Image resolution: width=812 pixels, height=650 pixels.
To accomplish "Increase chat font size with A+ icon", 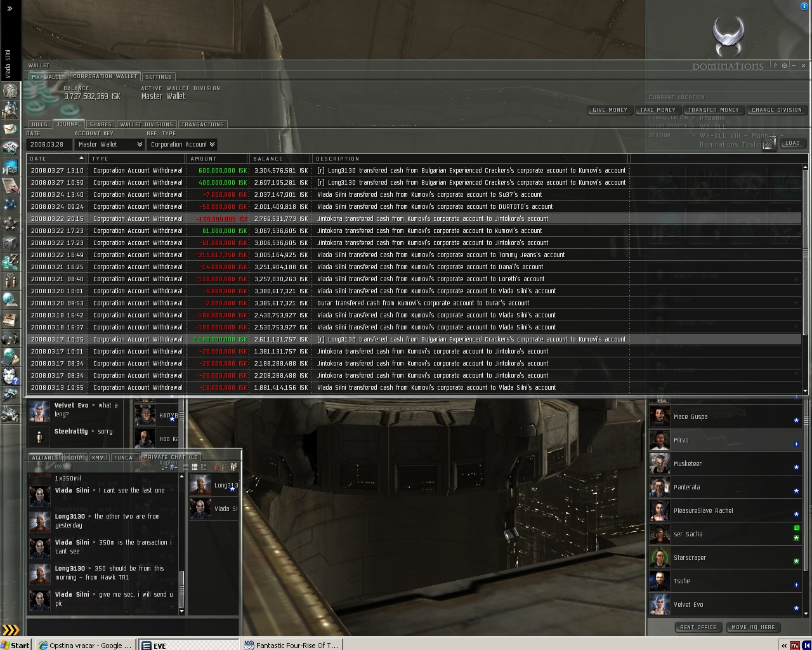I will point(174,467).
